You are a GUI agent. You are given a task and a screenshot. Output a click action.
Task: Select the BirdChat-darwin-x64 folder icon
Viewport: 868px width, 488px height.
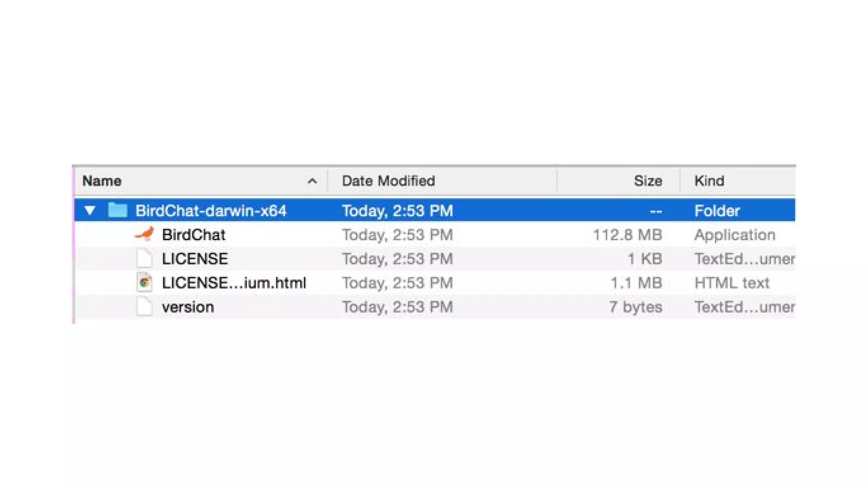[118, 210]
